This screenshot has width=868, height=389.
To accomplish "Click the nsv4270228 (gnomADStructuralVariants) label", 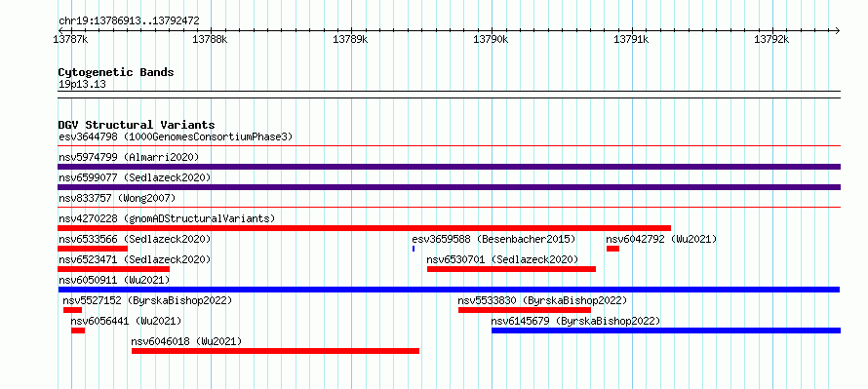I will coord(167,218).
